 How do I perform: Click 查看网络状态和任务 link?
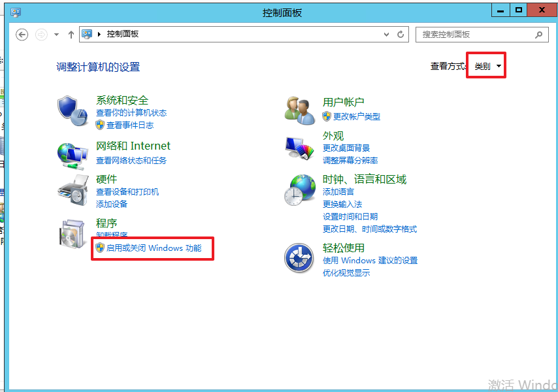[131, 161]
